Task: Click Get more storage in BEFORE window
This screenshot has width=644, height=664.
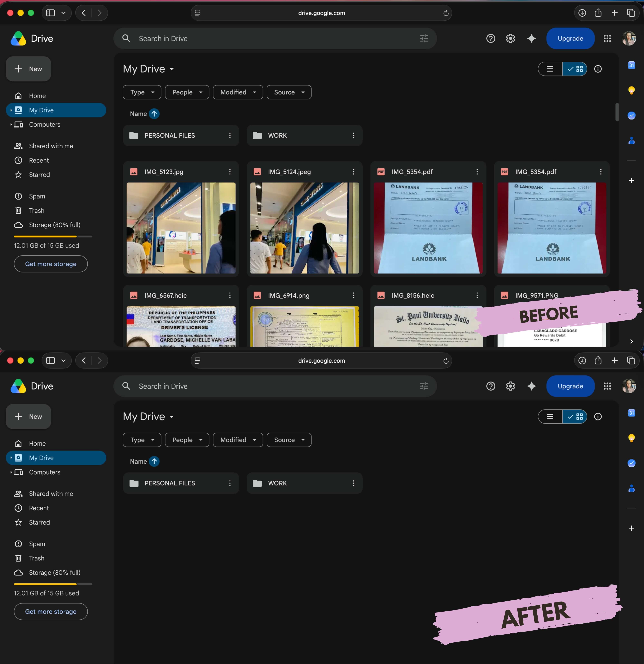Action: (51, 264)
